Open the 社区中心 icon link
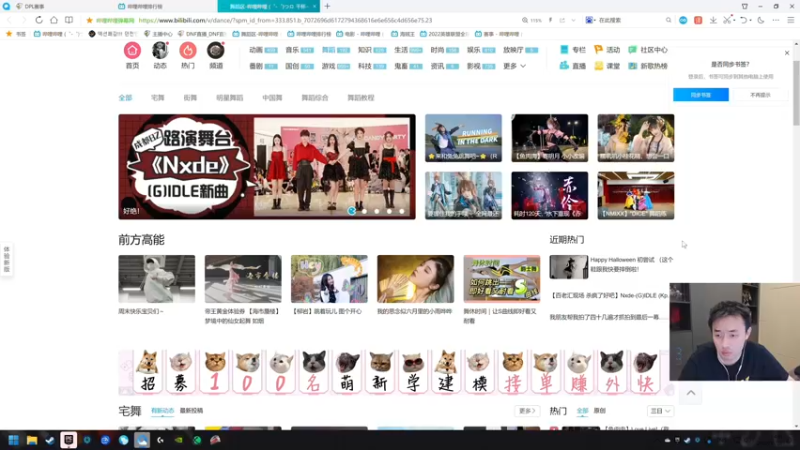 (648, 50)
